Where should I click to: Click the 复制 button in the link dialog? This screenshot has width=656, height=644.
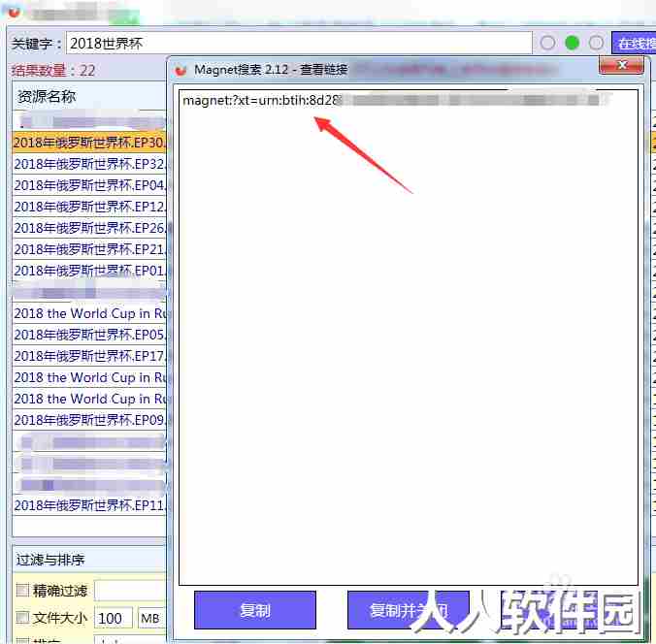255,610
